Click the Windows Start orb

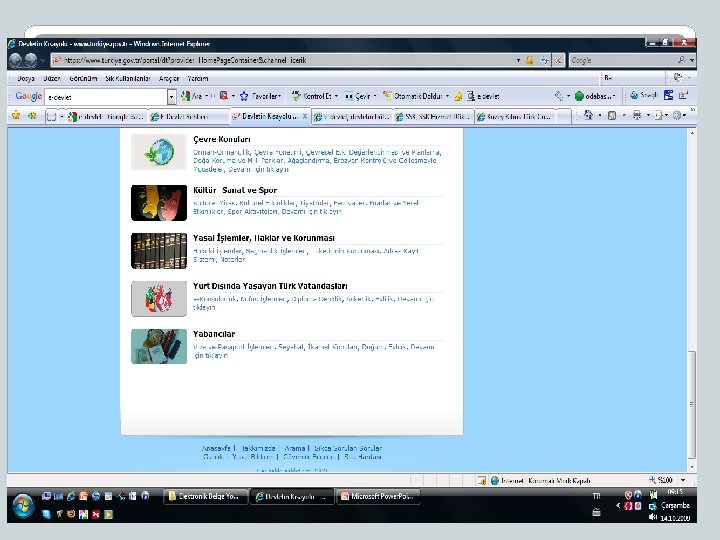pos(22,505)
